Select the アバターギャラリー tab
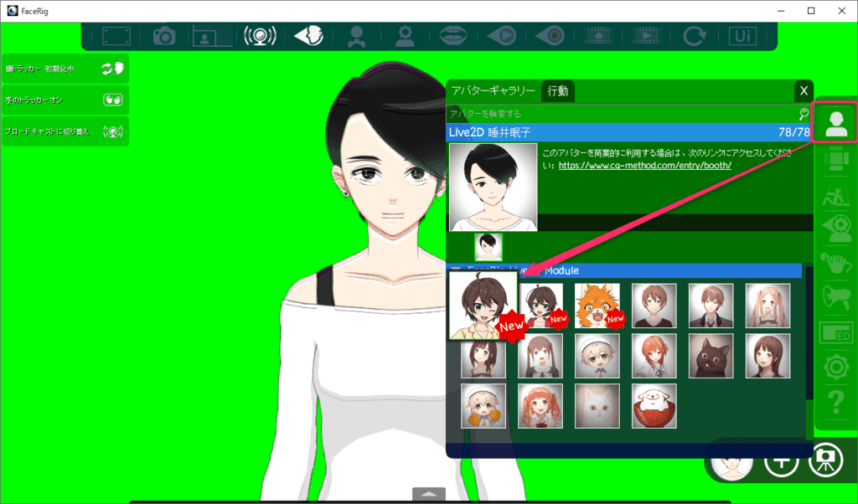The image size is (858, 504). [x=493, y=91]
